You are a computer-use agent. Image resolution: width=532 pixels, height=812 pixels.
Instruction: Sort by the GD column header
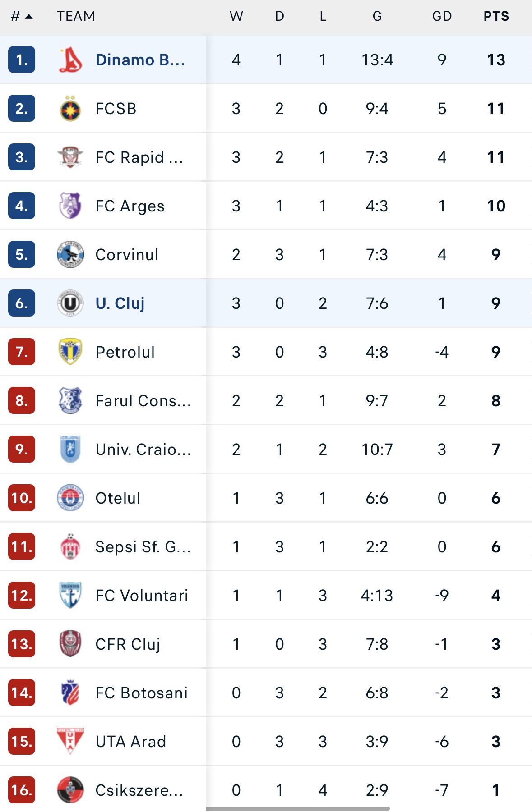[x=442, y=17]
